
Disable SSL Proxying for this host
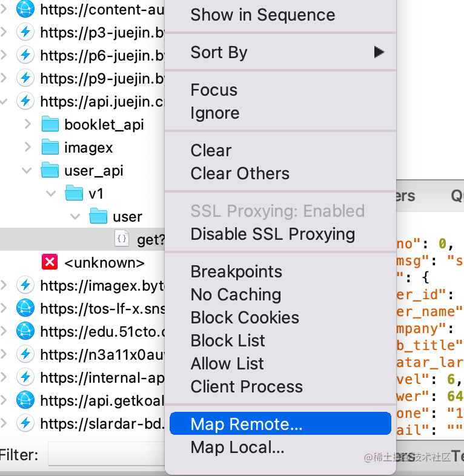coord(273,234)
